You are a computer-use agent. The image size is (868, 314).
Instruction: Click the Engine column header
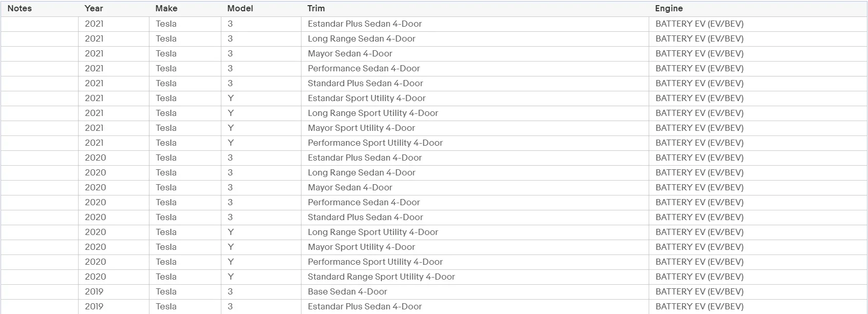click(668, 8)
